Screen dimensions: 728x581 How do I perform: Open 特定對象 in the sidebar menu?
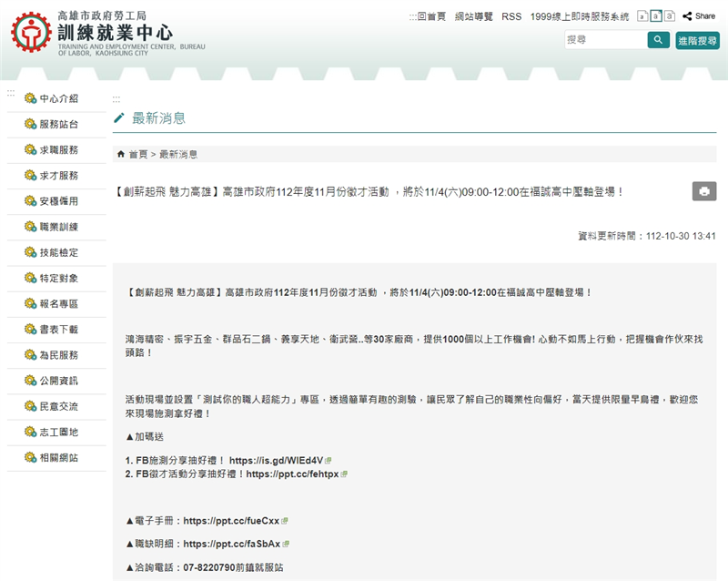point(59,278)
